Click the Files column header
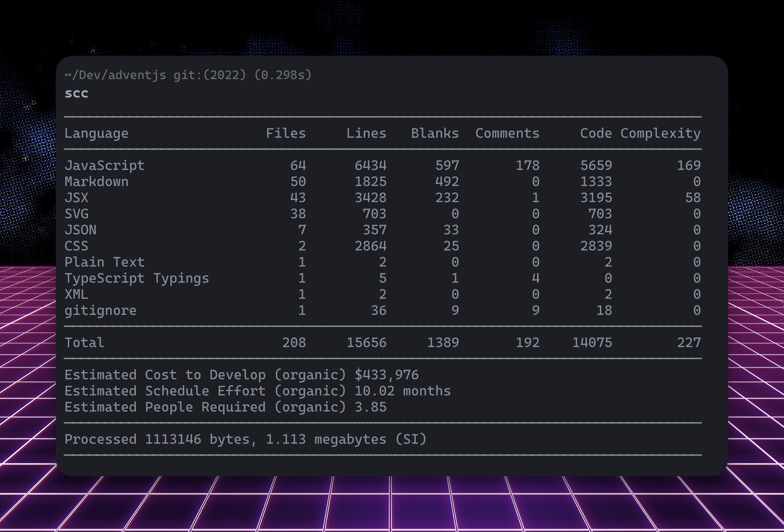The height and width of the screenshot is (532, 784). [286, 133]
